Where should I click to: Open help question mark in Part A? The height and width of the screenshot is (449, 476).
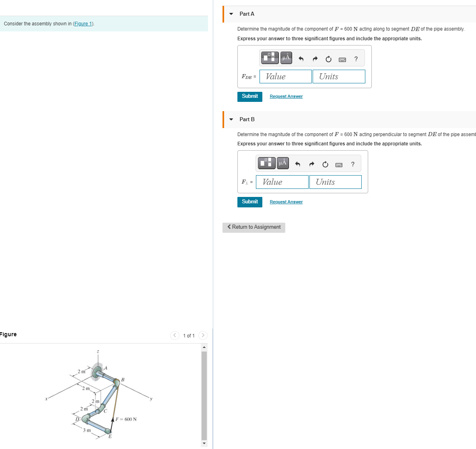click(356, 59)
